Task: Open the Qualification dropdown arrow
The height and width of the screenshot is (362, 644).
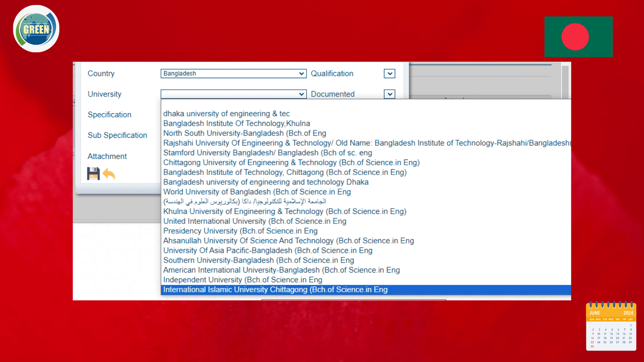Action: coord(389,74)
